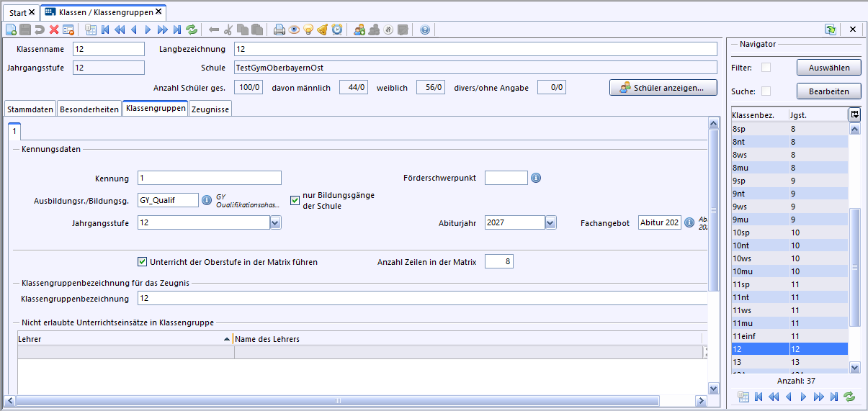Jump to last record in main toolbar
Image resolution: width=868 pixels, height=411 pixels.
(x=177, y=30)
